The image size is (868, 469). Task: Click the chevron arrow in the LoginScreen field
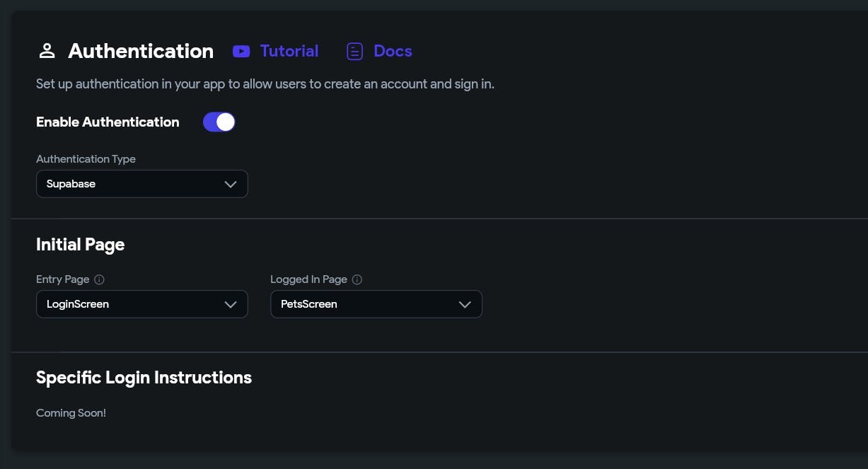coord(230,304)
